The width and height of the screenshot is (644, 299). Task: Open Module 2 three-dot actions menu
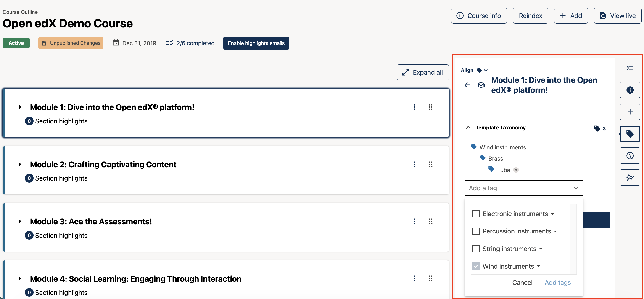[414, 164]
